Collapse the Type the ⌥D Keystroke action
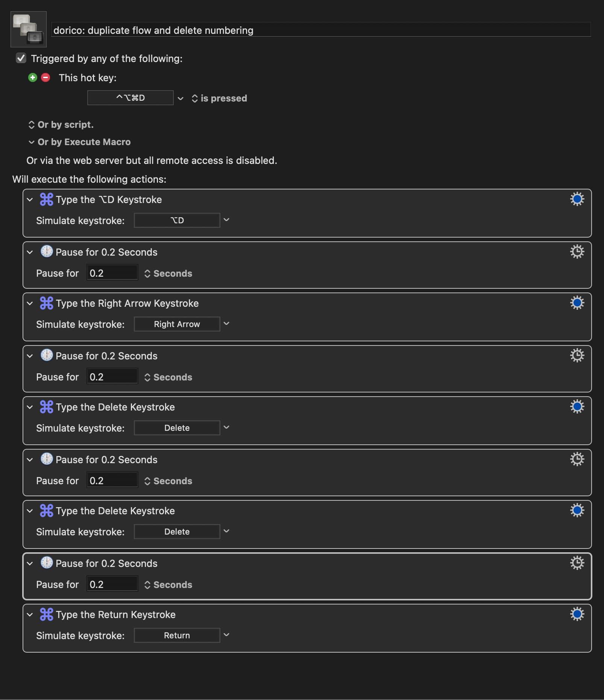The image size is (604, 700). click(30, 200)
